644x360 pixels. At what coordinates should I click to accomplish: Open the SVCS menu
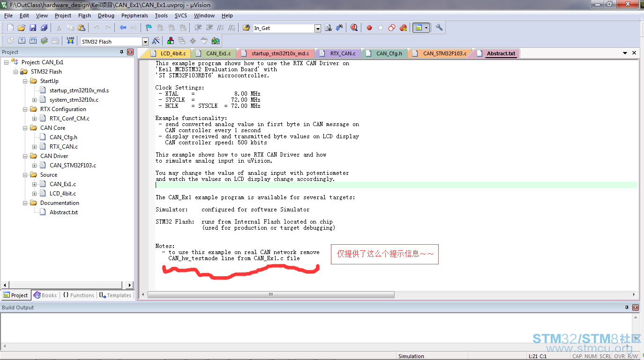pyautogui.click(x=180, y=15)
